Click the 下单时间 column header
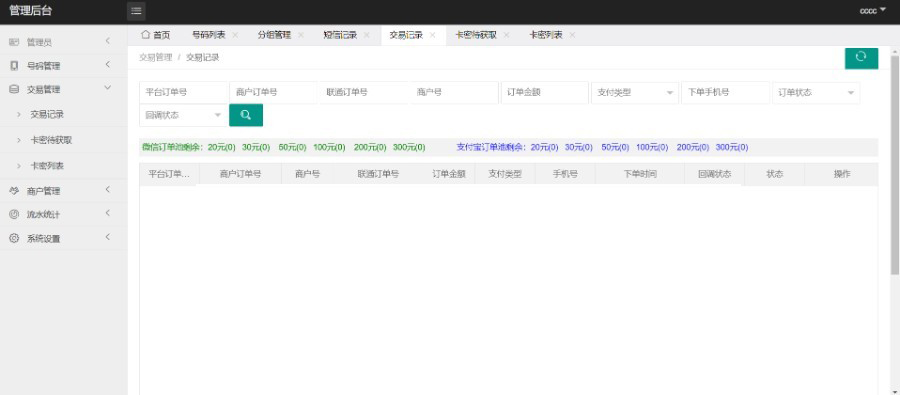 click(640, 174)
